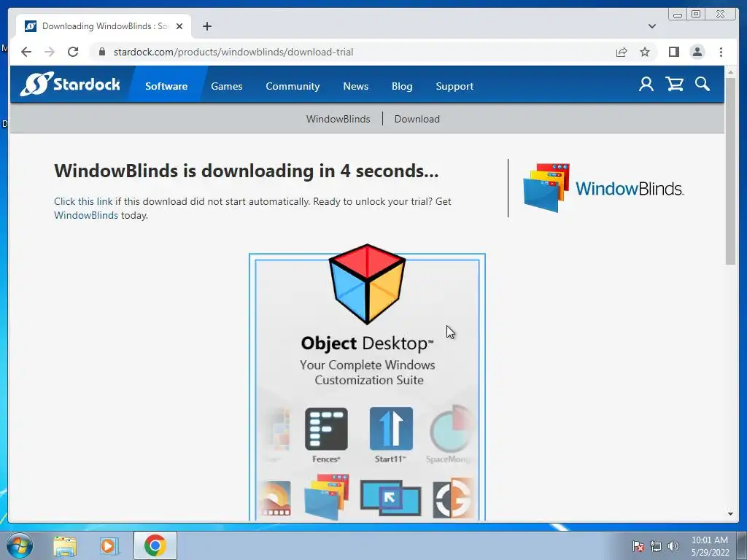Screen dimensions: 747x560
Task: Click the WindowBlinds logo on right
Action: [603, 188]
